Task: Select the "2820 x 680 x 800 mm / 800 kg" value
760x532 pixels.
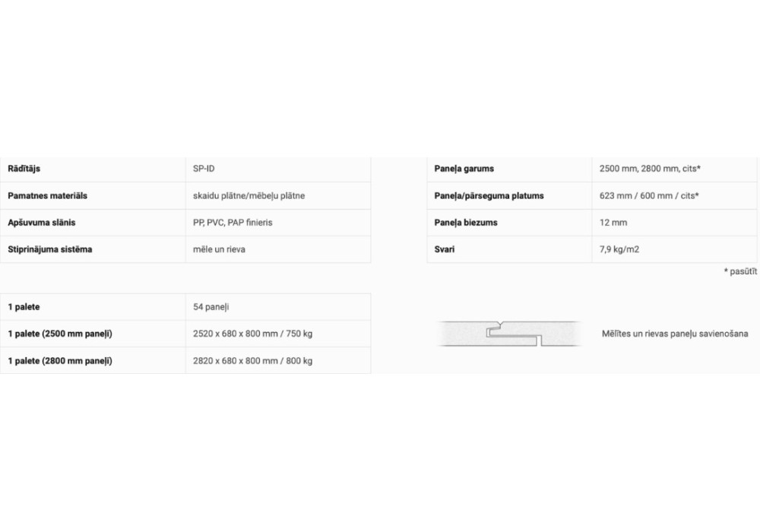Action: tap(253, 360)
